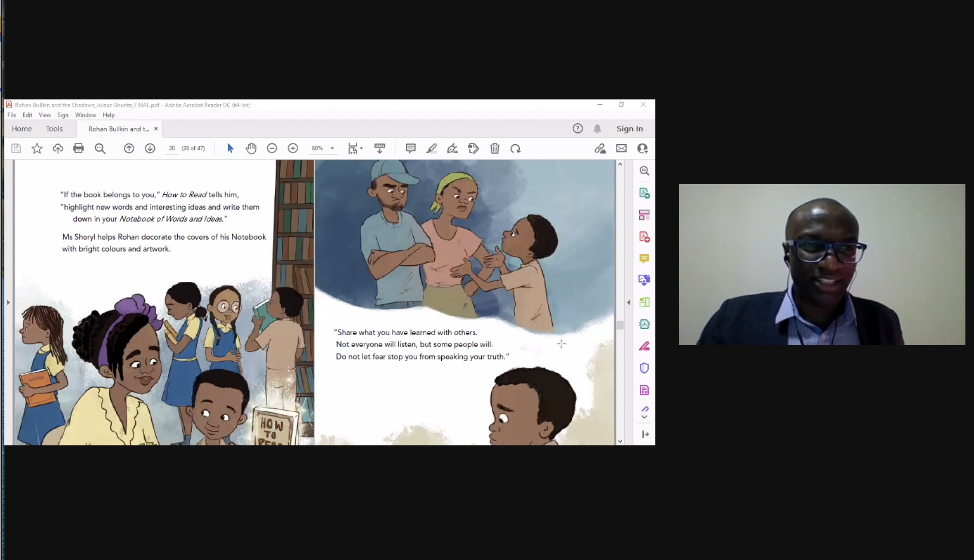Open the notifications bell
The height and width of the screenshot is (560, 974).
coord(598,128)
